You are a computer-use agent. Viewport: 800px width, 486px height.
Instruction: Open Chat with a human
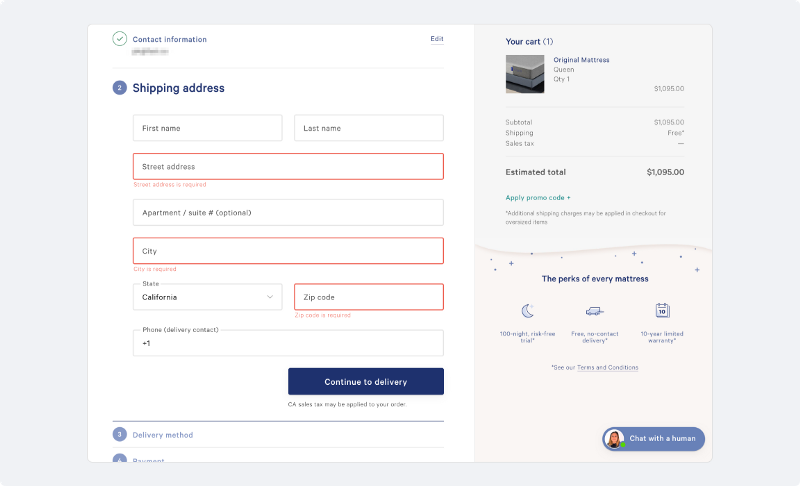click(654, 439)
